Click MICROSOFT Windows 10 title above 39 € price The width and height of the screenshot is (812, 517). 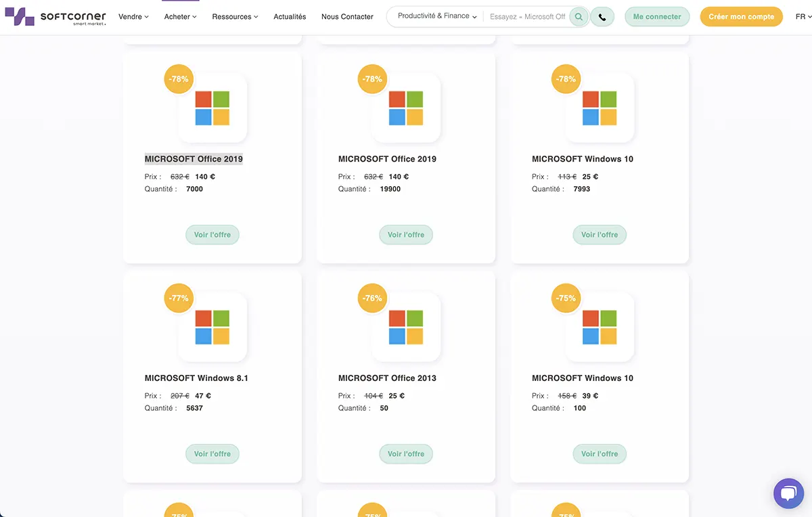[x=583, y=378]
